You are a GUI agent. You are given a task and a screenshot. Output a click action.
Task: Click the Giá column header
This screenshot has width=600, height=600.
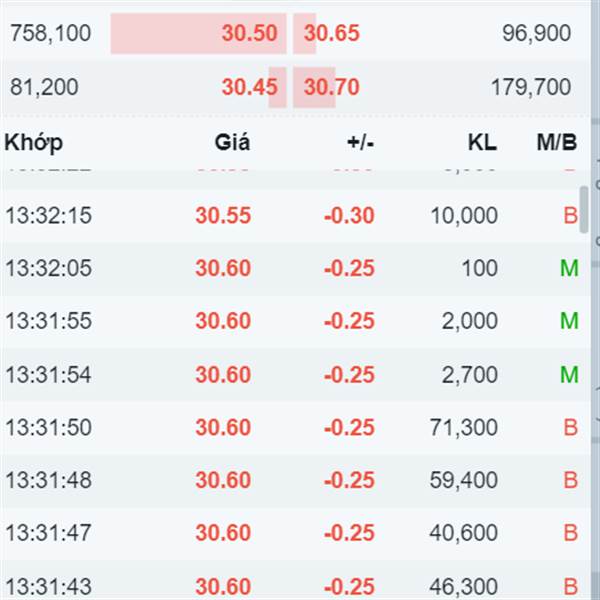pos(232,143)
